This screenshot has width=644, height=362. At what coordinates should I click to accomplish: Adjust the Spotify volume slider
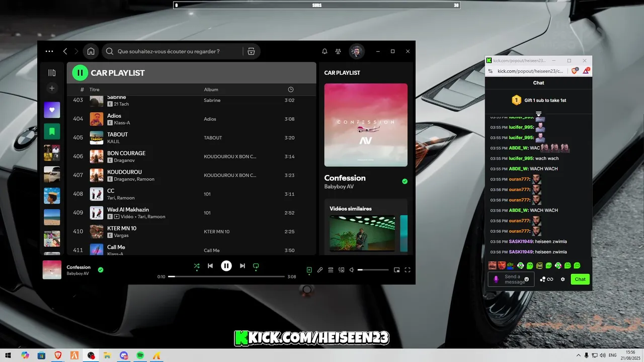point(373,270)
